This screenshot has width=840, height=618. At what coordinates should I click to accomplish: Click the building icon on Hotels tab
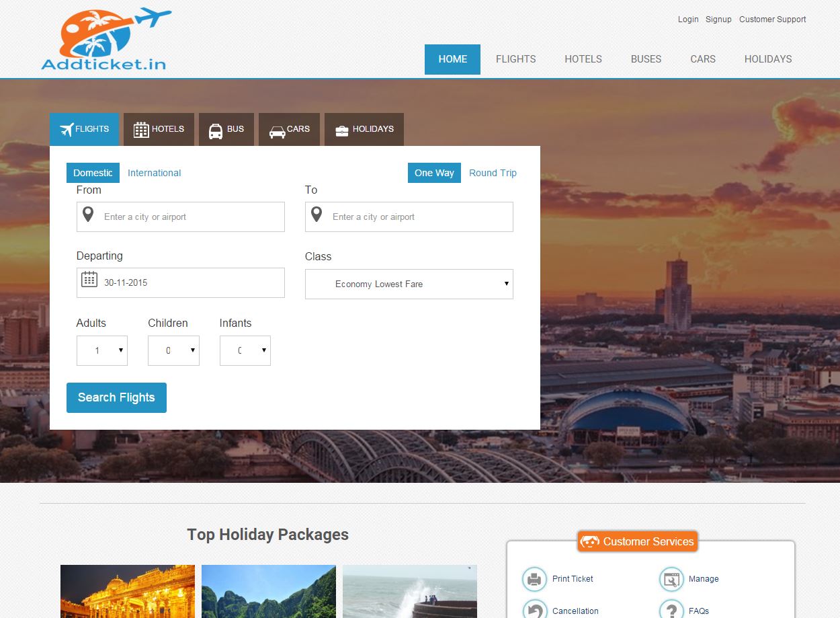pyautogui.click(x=141, y=130)
